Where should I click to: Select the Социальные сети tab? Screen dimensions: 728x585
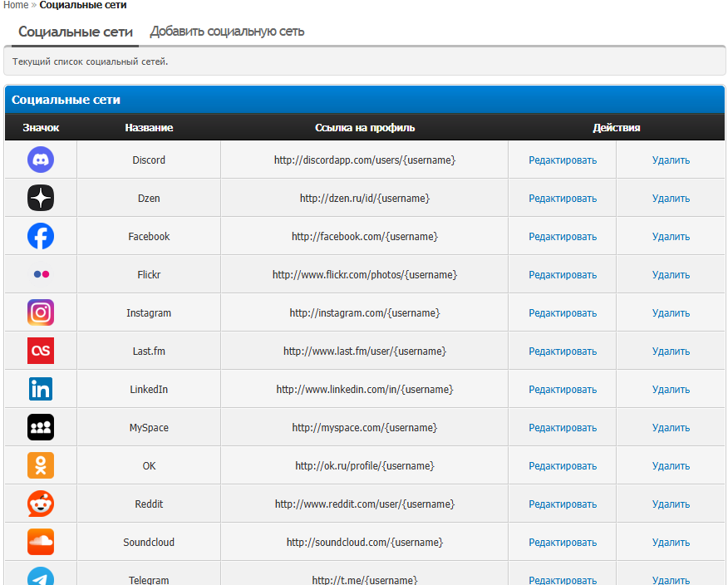click(76, 32)
